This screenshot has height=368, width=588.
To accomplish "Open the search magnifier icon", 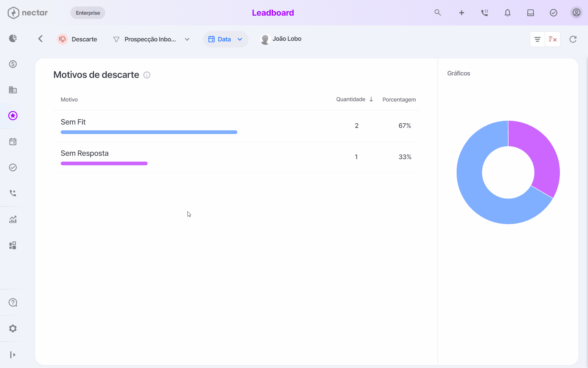I will coord(438,13).
